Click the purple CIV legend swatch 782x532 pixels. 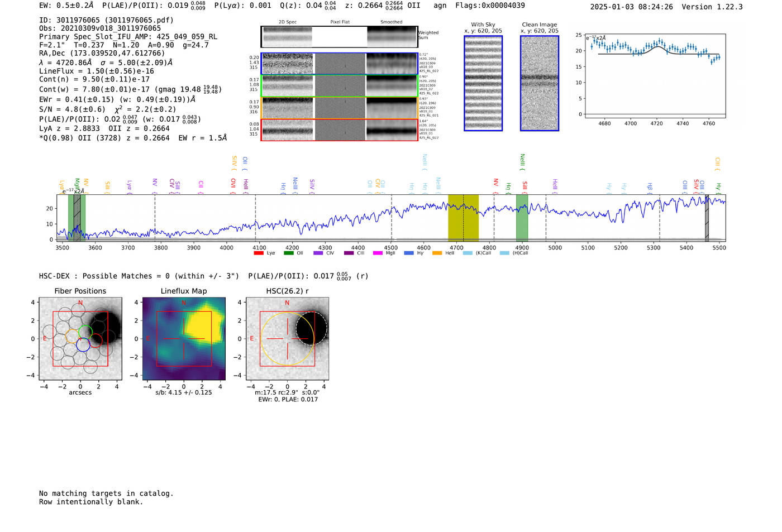click(318, 253)
